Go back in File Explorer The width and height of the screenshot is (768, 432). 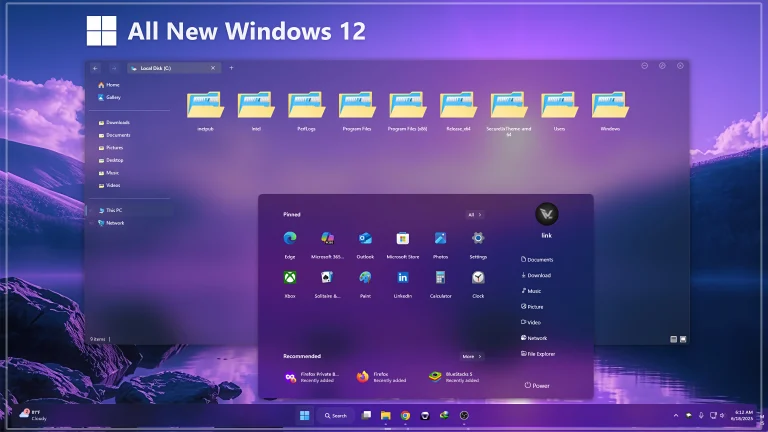[x=96, y=68]
